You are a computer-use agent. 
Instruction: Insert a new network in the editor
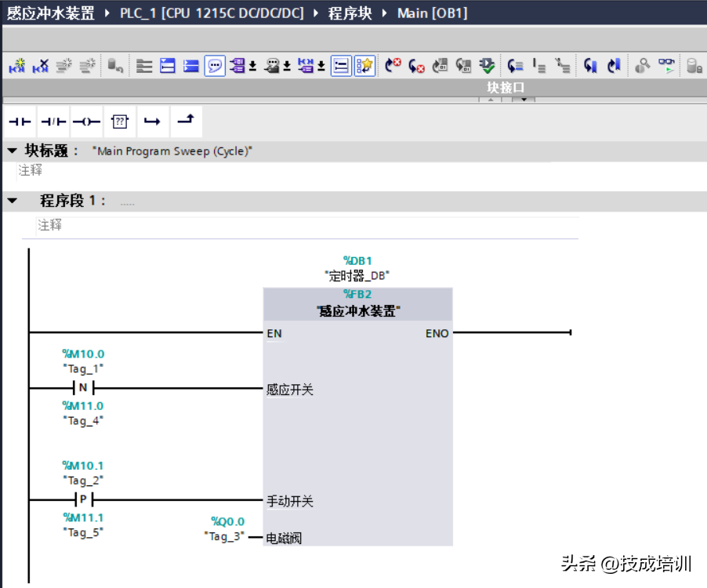click(17, 66)
